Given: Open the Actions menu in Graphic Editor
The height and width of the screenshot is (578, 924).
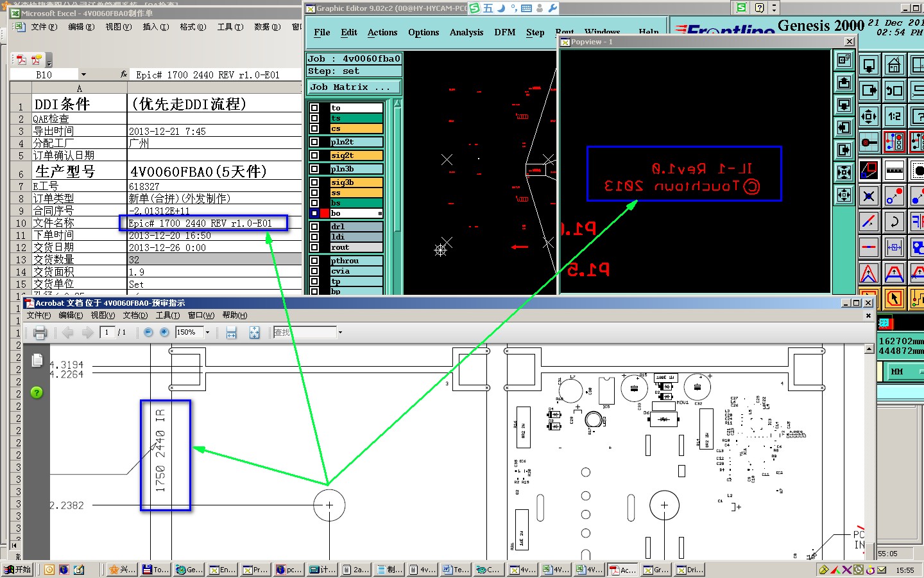Looking at the screenshot, I should [x=382, y=32].
